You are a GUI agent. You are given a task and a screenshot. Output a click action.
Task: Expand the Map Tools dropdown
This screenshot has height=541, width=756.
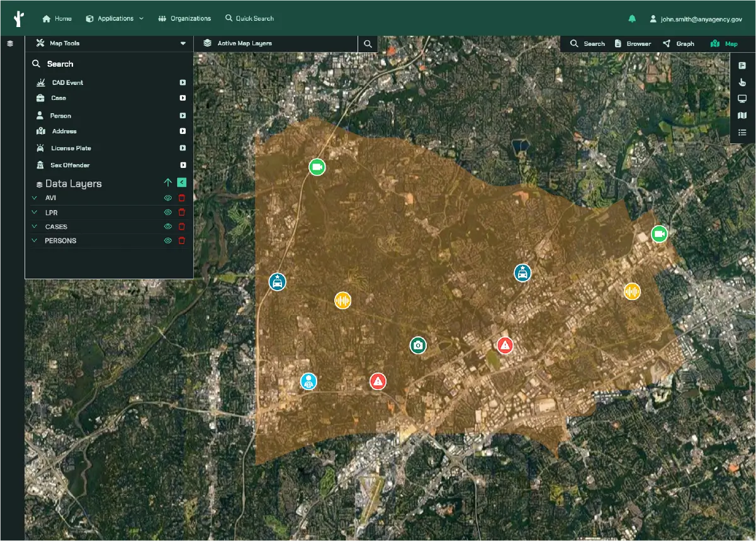click(x=183, y=43)
